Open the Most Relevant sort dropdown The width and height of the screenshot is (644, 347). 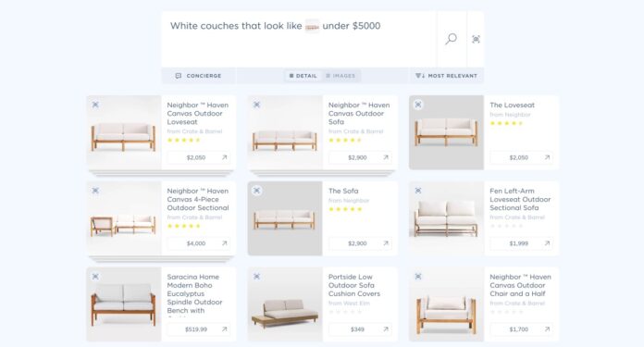(446, 76)
